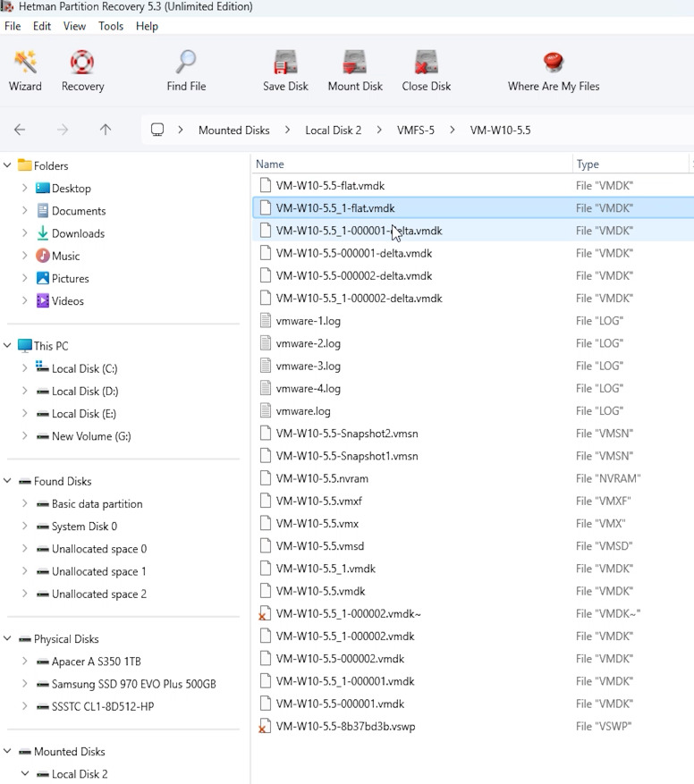
Task: Open the Tools menu
Action: coord(111,26)
